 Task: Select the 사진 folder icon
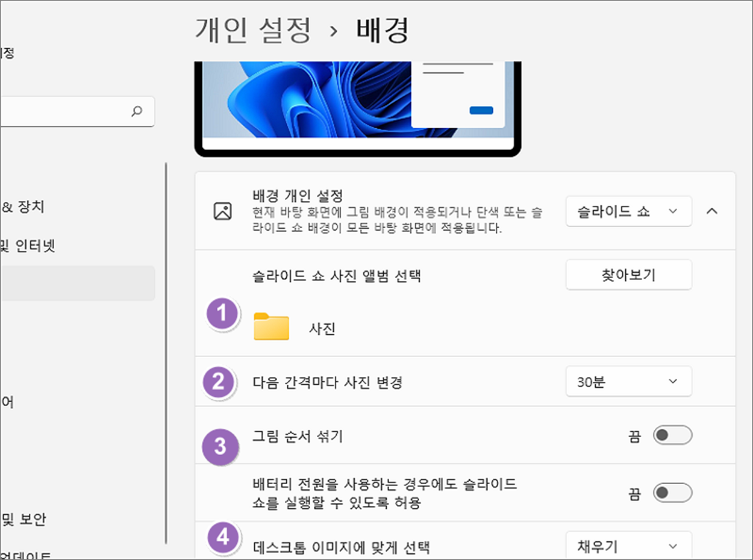point(271,327)
